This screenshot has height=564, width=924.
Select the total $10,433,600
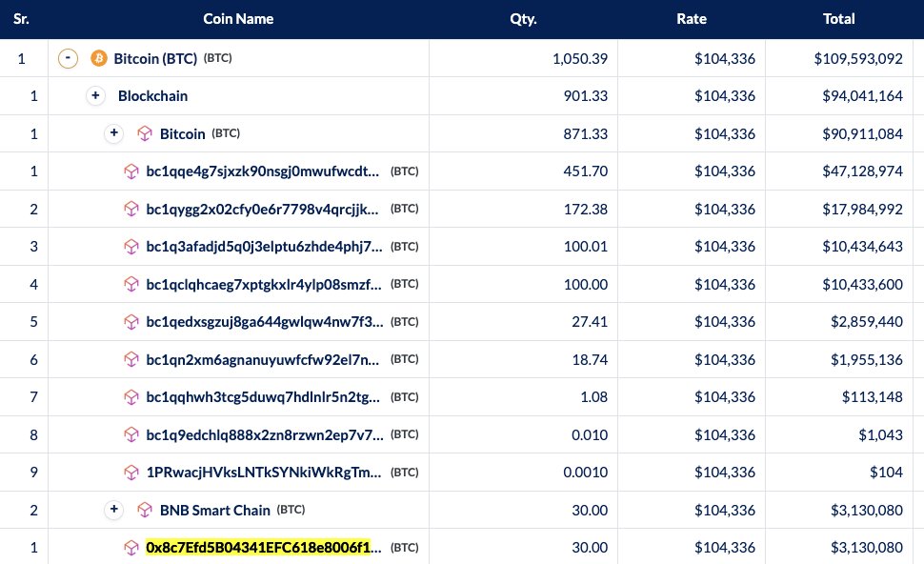pyautogui.click(x=862, y=284)
